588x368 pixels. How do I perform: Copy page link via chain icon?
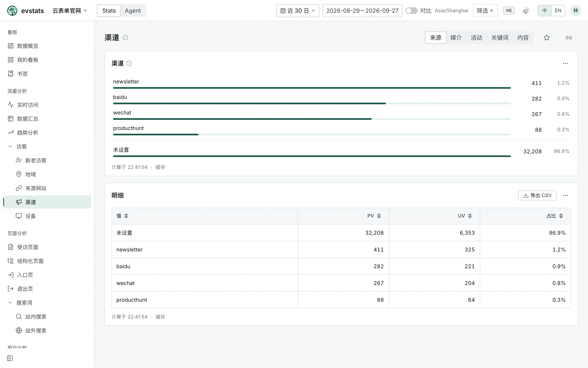click(x=569, y=38)
